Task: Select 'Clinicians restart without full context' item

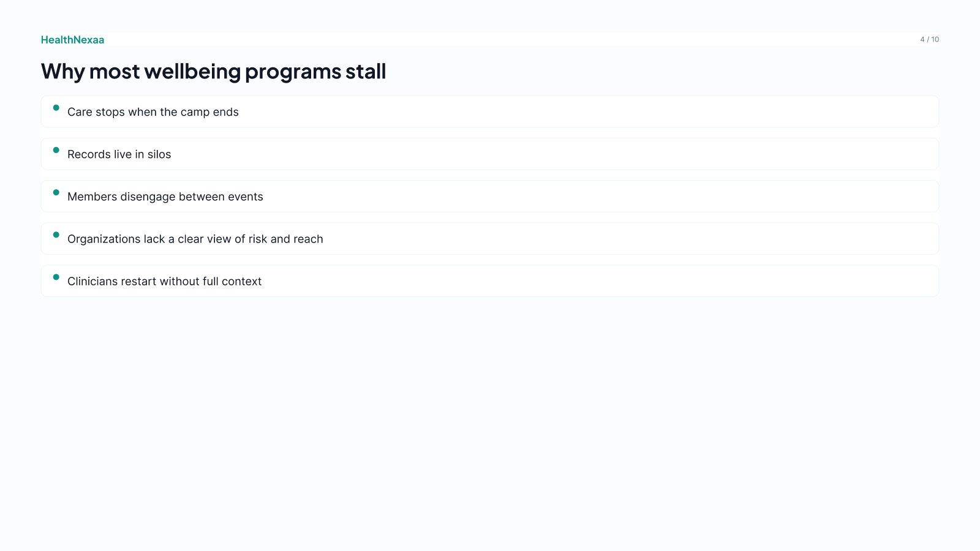Action: click(490, 281)
